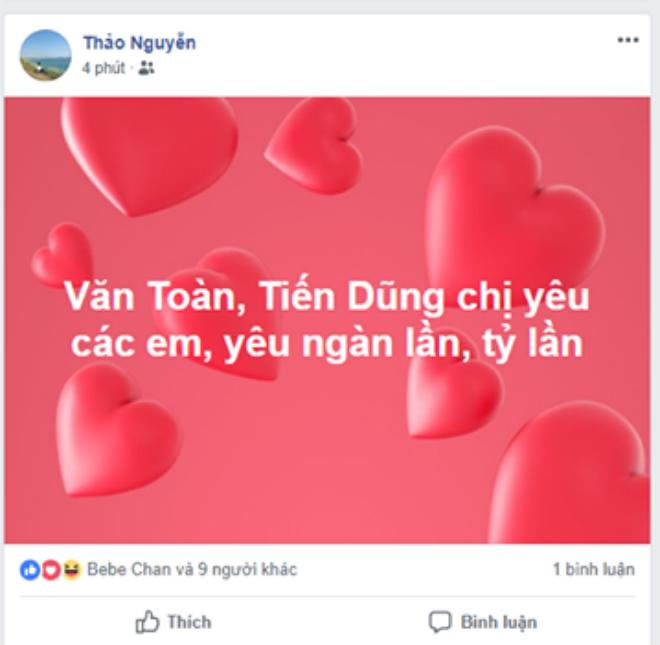Click the 'yêu ngàn lần, tỷ lần' text line

pos(403,344)
